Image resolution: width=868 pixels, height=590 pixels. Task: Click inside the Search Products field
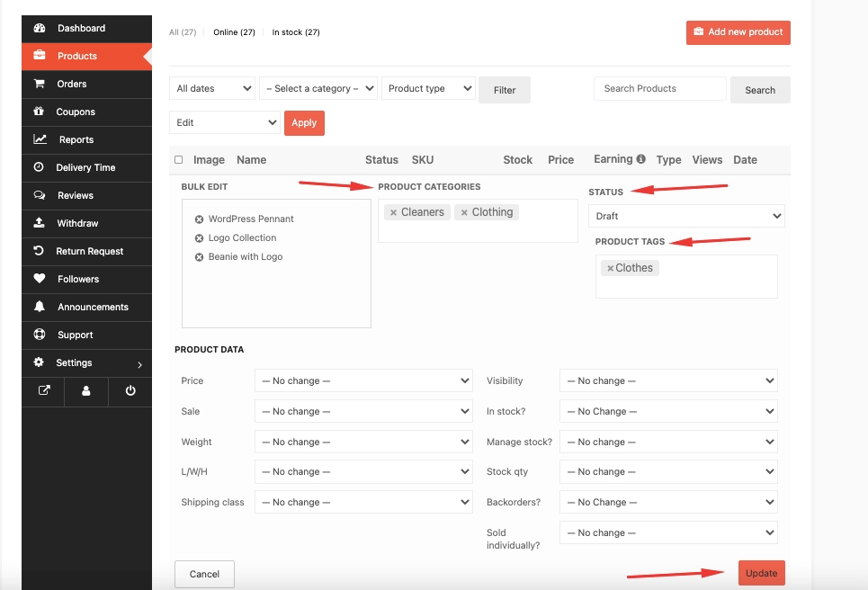click(659, 88)
